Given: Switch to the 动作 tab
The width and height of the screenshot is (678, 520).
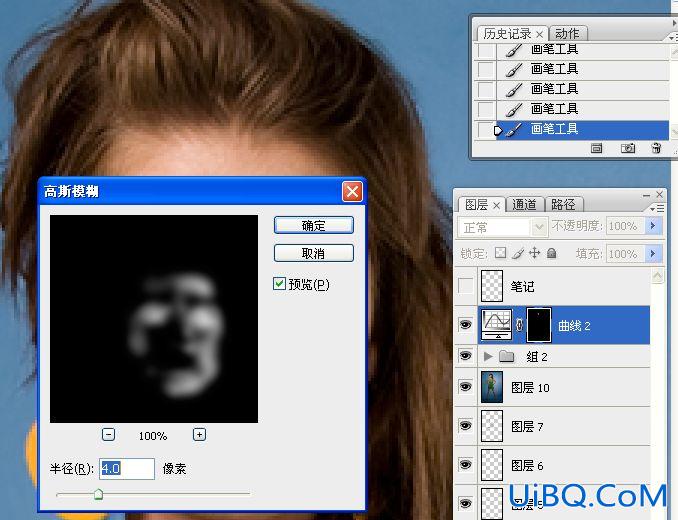Looking at the screenshot, I should pyautogui.click(x=567, y=34).
